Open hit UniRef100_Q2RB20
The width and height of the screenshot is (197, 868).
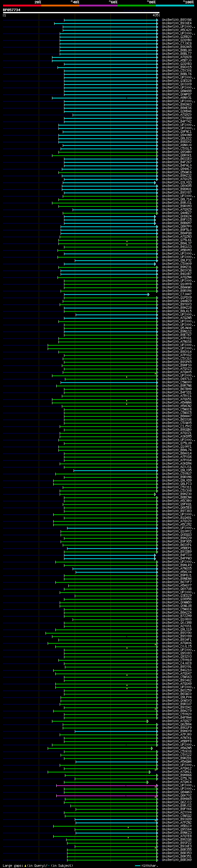pos(176,37)
